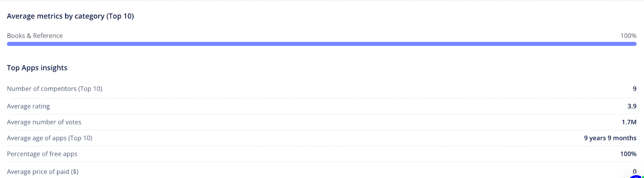The width and height of the screenshot is (644, 178).
Task: Select the Percentage of free apps label
Action: [x=42, y=154]
